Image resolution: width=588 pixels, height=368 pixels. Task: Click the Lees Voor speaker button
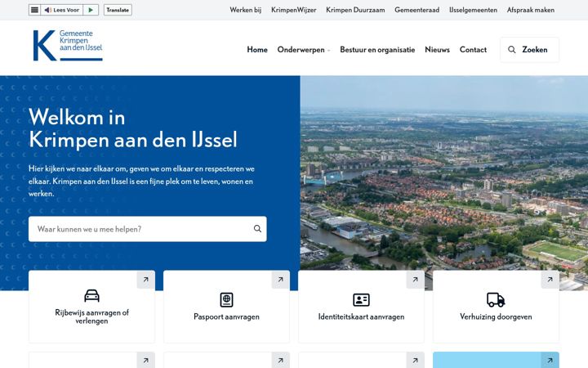[61, 10]
